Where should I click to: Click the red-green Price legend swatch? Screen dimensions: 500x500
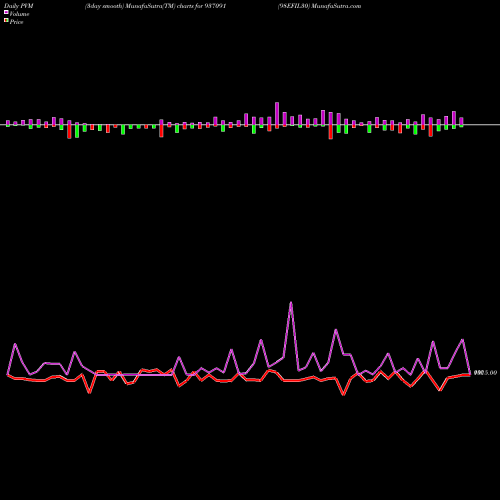pos(6,21)
